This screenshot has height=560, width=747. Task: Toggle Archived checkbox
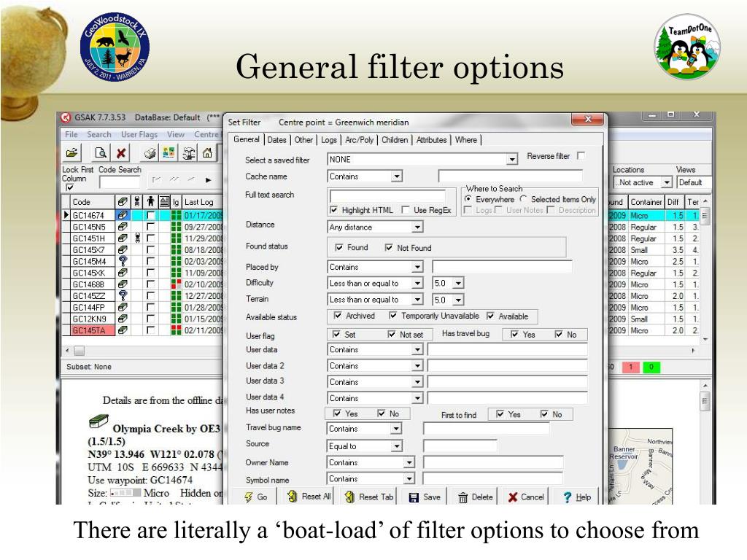338,316
